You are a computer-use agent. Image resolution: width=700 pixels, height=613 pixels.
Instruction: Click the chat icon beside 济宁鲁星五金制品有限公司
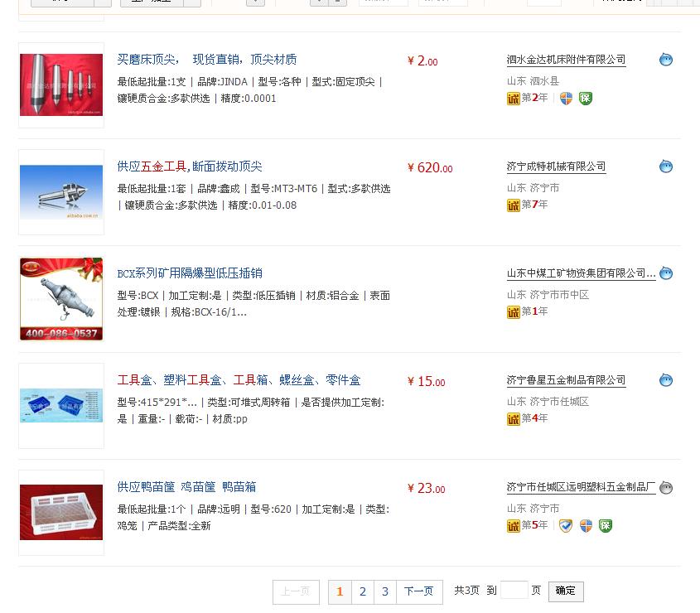(x=666, y=380)
